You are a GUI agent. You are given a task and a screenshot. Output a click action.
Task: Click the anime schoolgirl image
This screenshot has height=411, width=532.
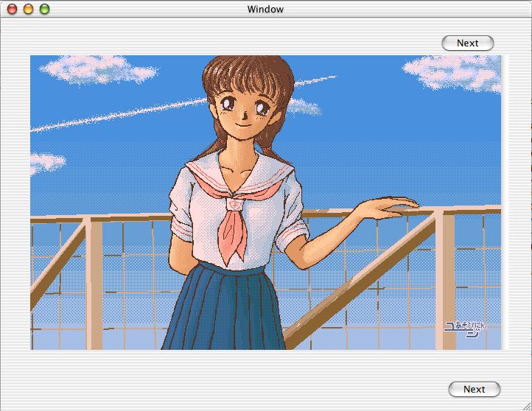click(x=266, y=203)
